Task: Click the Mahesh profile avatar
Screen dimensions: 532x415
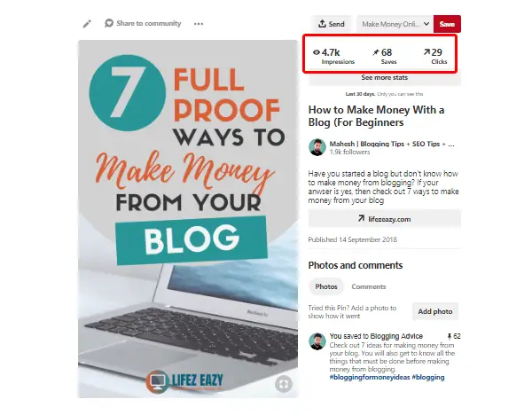Action: click(317, 147)
